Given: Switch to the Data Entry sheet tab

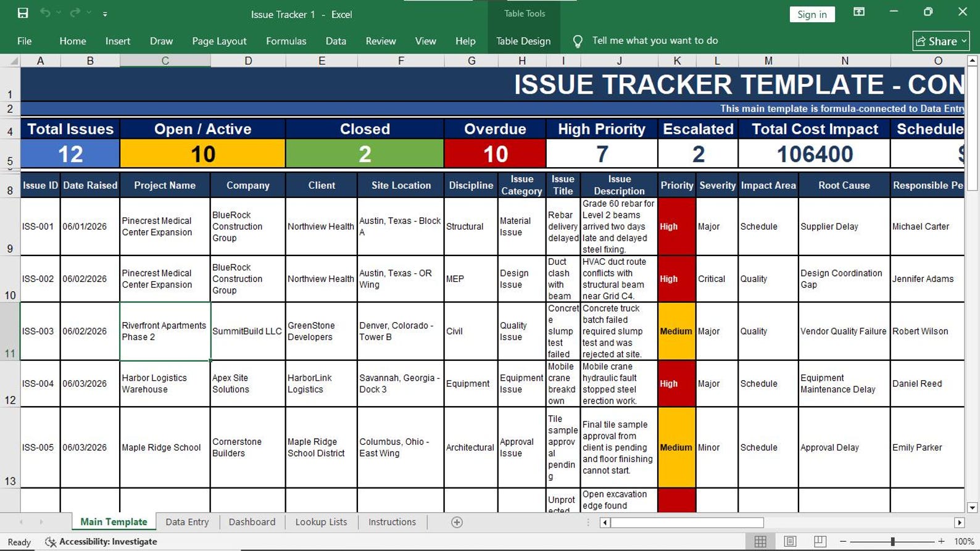Looking at the screenshot, I should click(187, 522).
